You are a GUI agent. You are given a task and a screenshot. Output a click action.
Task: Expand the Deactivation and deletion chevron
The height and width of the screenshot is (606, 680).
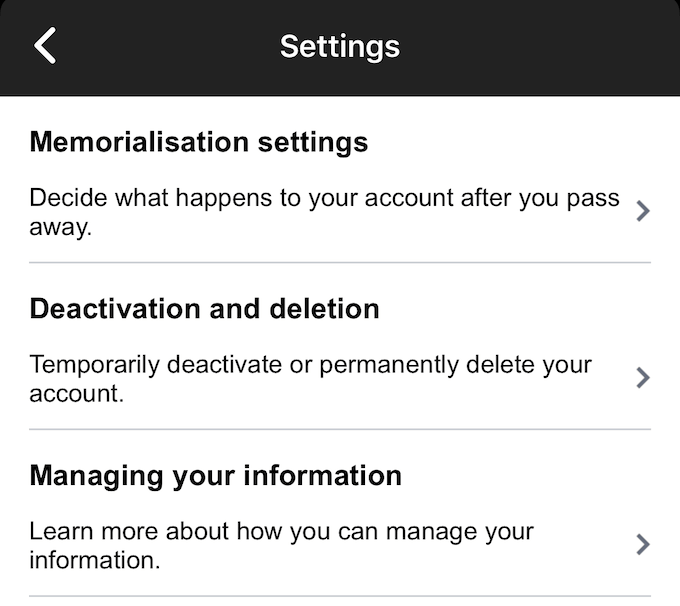[643, 378]
